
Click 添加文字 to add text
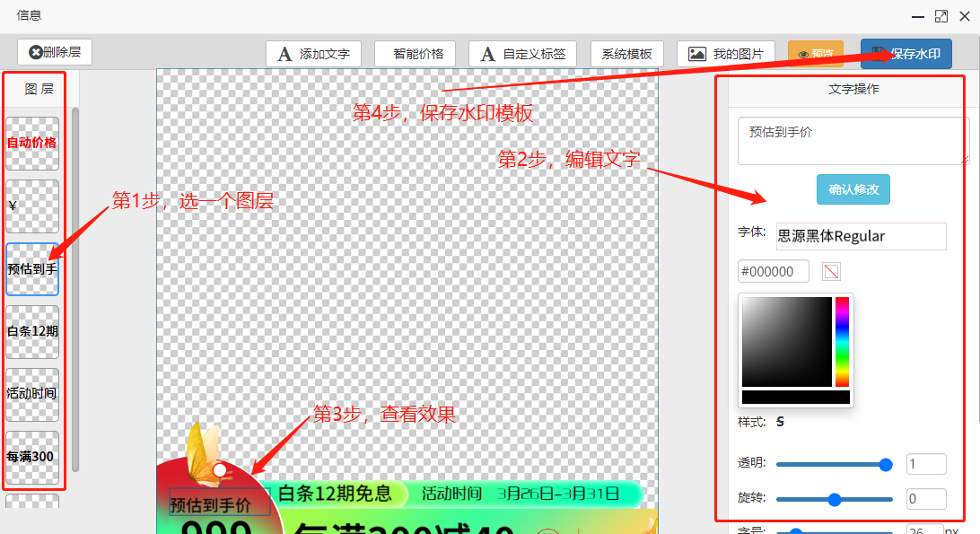coord(313,54)
